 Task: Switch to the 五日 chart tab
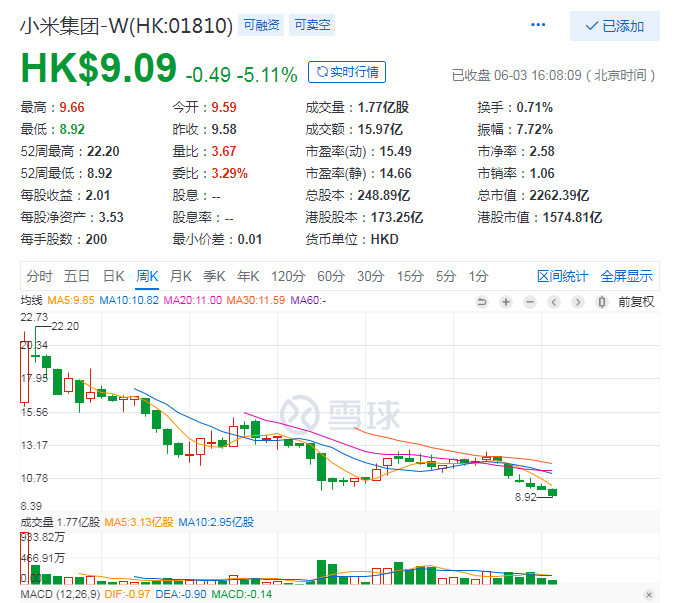(x=77, y=276)
